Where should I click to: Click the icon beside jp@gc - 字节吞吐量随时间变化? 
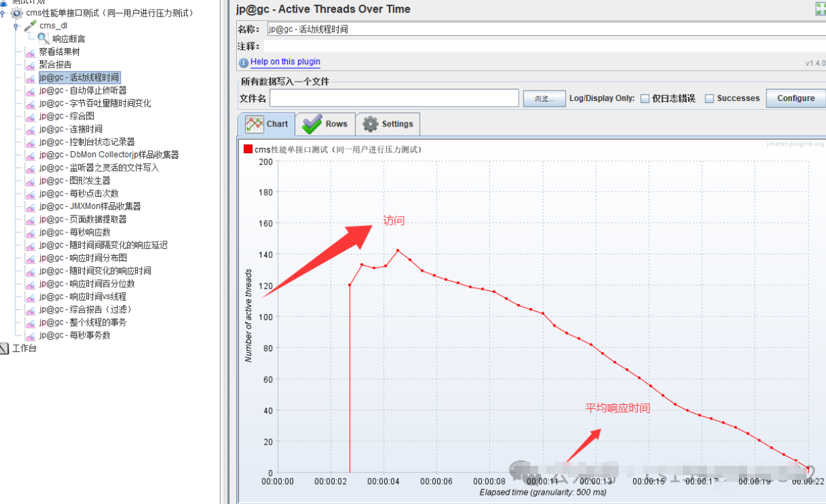pos(30,104)
